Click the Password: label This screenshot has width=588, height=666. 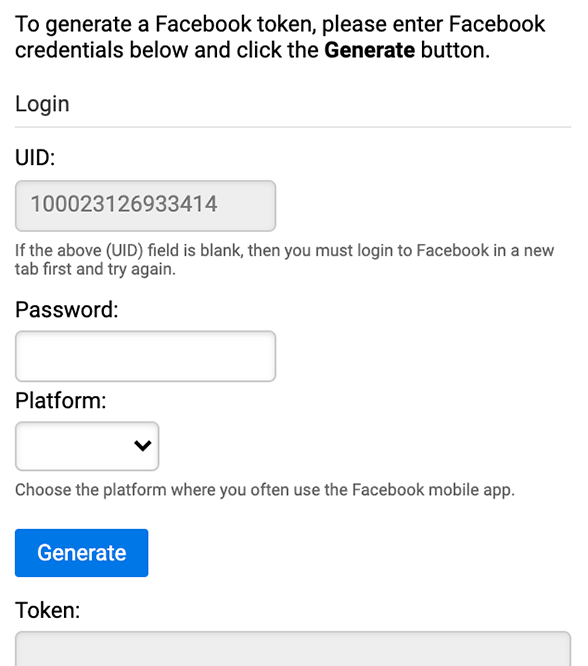(67, 310)
